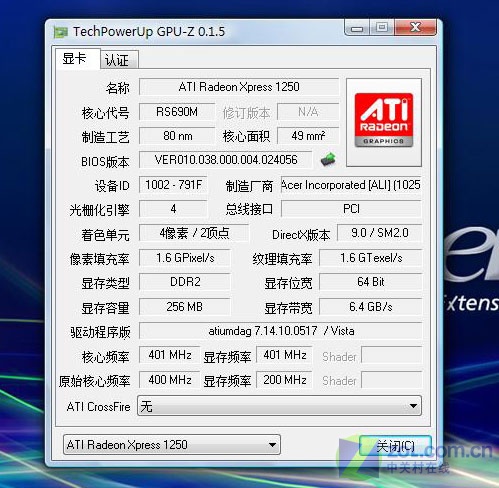Open the ATI CrossFire dropdown
Viewport: 499px width, 488px height.
tap(279, 406)
